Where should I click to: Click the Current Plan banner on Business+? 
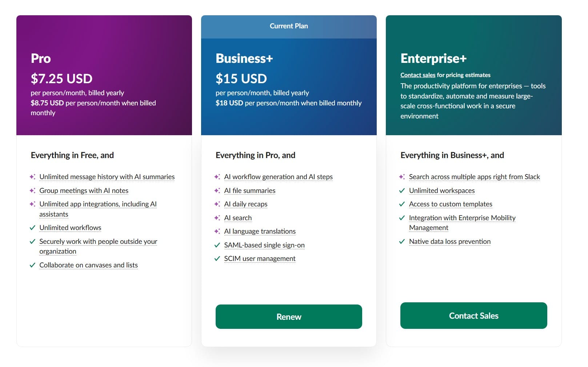(x=289, y=26)
